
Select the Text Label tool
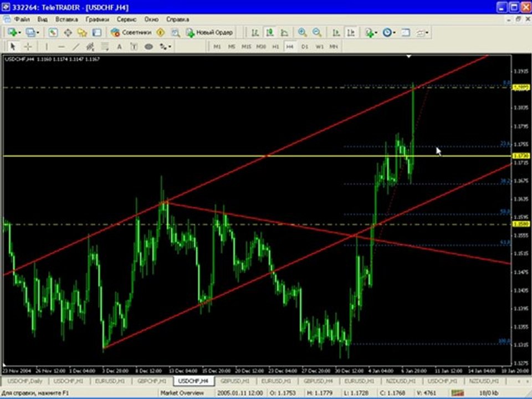pos(134,47)
